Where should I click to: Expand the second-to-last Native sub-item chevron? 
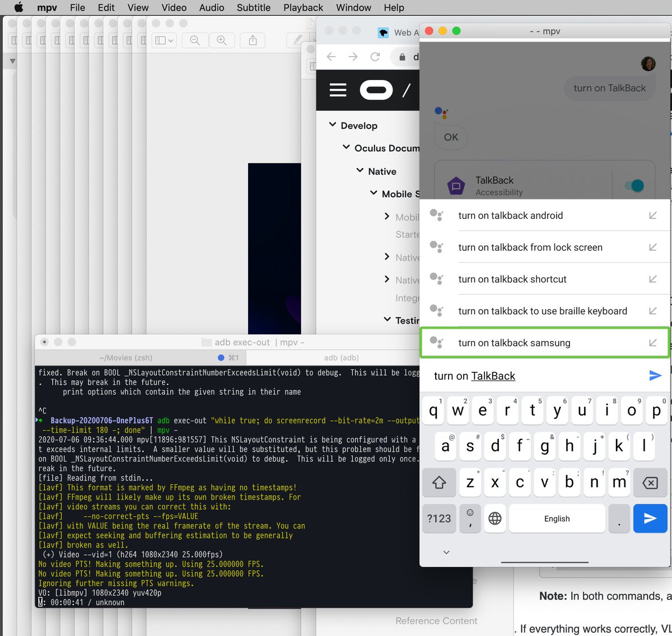pos(387,256)
